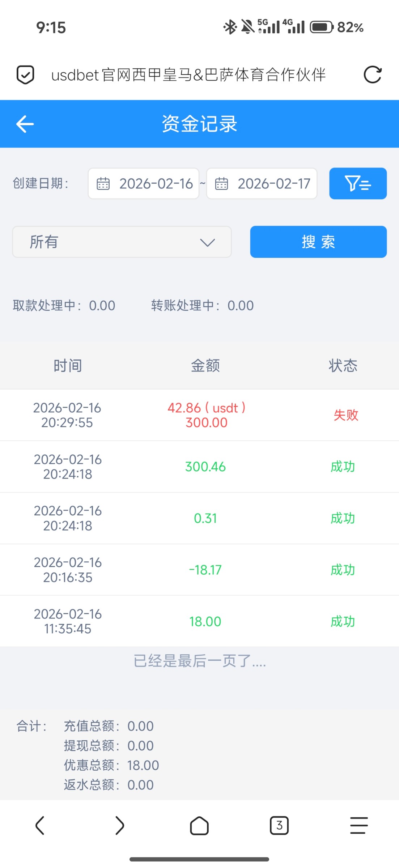399x868 pixels.
Task: Navigate back with browser back chevron
Action: point(40,826)
